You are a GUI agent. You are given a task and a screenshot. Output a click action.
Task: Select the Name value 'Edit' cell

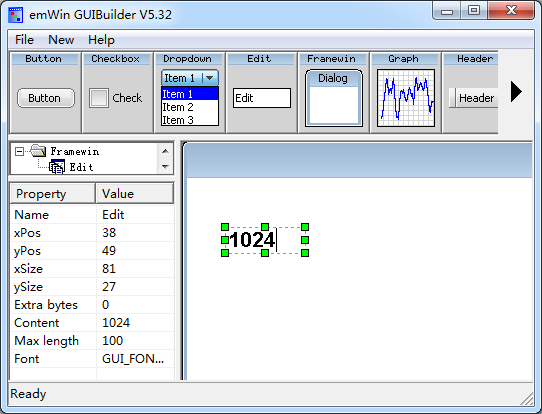pyautogui.click(x=135, y=215)
